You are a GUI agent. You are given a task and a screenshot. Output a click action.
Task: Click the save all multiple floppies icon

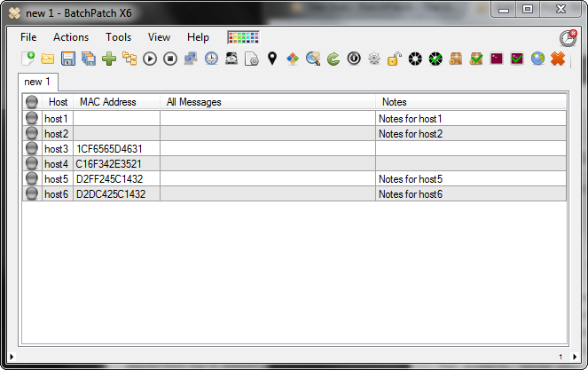[89, 59]
